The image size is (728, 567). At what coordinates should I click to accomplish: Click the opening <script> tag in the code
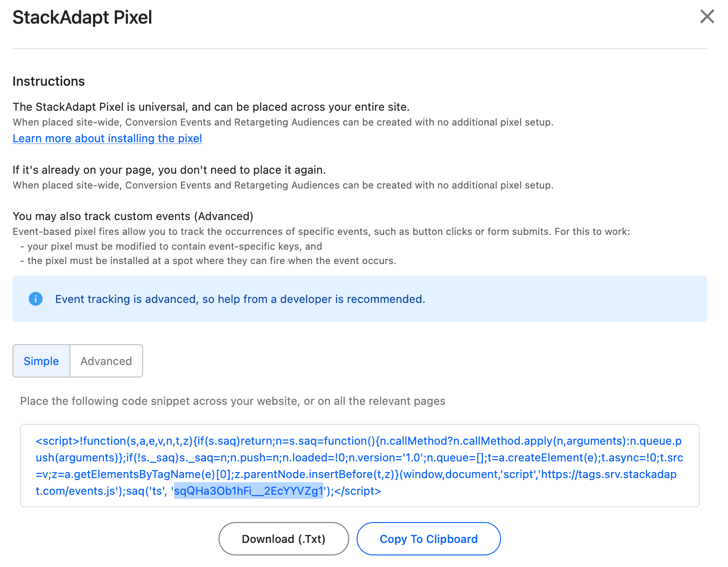click(56, 441)
